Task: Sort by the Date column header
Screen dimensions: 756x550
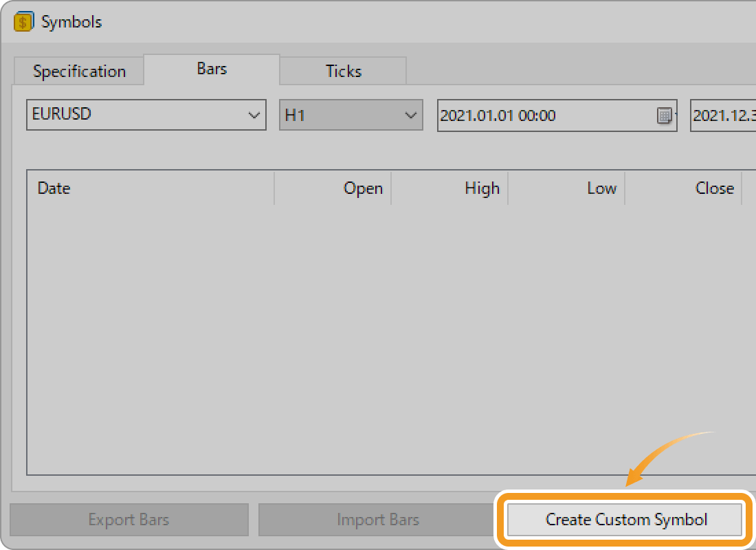Action: [x=151, y=188]
